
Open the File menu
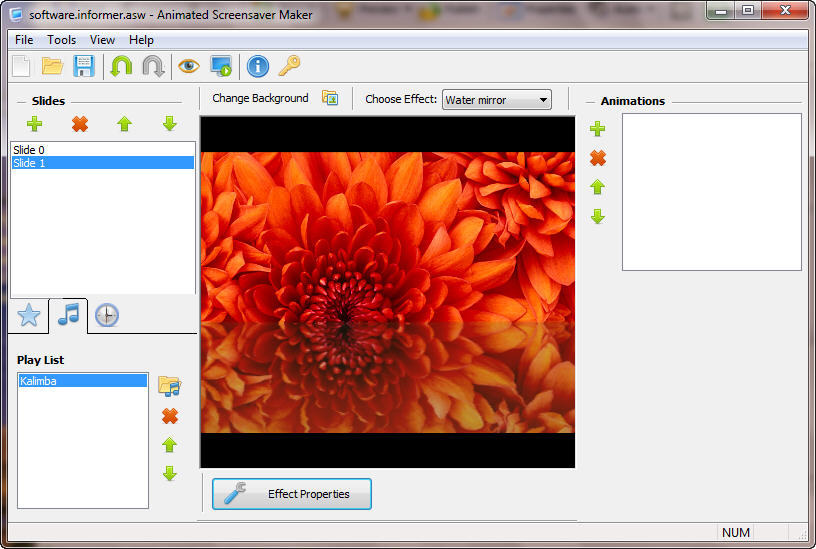(24, 40)
